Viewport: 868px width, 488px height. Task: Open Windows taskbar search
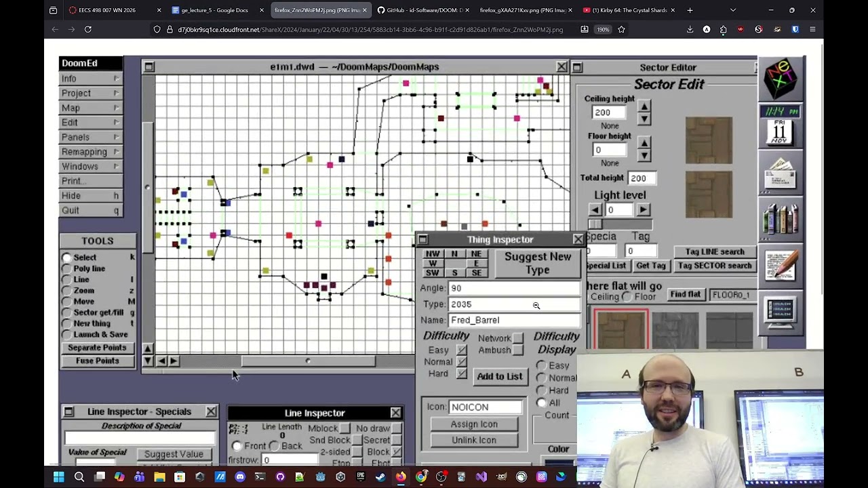pyautogui.click(x=79, y=477)
